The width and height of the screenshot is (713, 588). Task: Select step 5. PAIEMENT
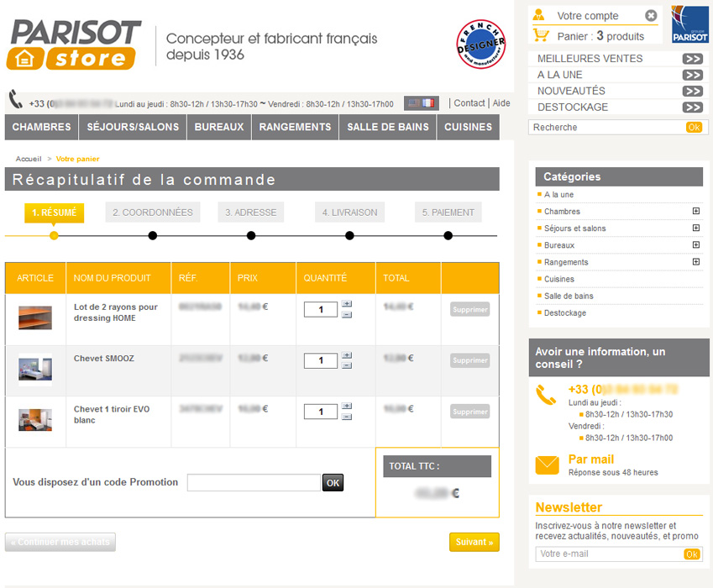click(x=448, y=213)
